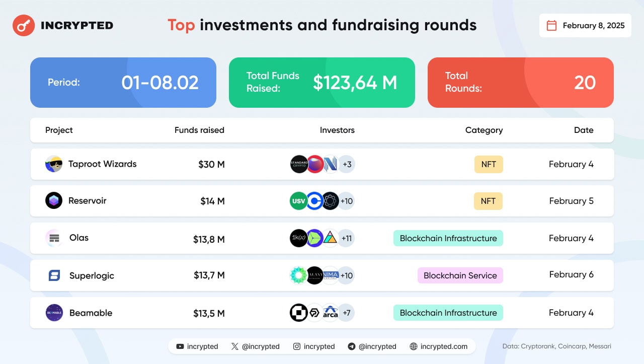Click the Superlogic project logo
Viewport: 644px width, 364px height.
(x=54, y=275)
